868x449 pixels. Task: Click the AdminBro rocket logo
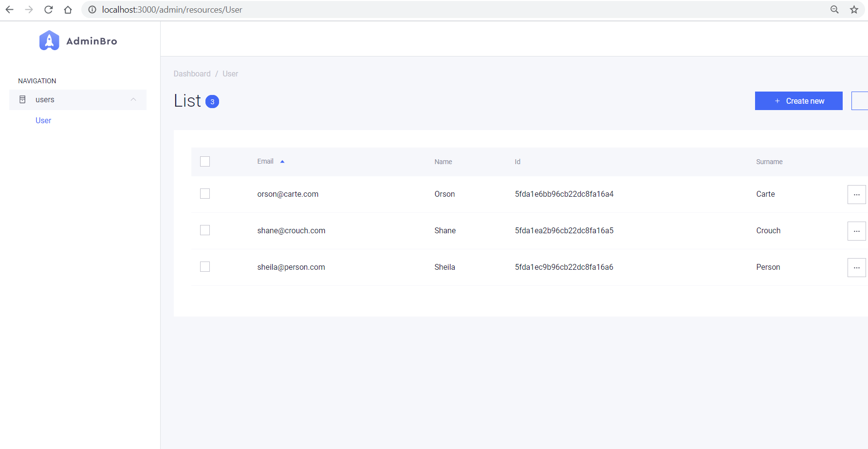click(49, 40)
